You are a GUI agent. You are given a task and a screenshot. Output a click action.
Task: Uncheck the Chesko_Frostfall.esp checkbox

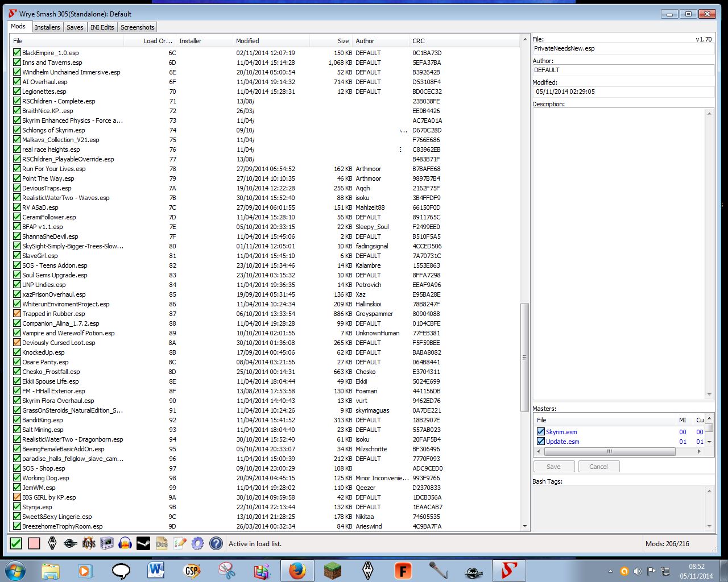(x=17, y=372)
